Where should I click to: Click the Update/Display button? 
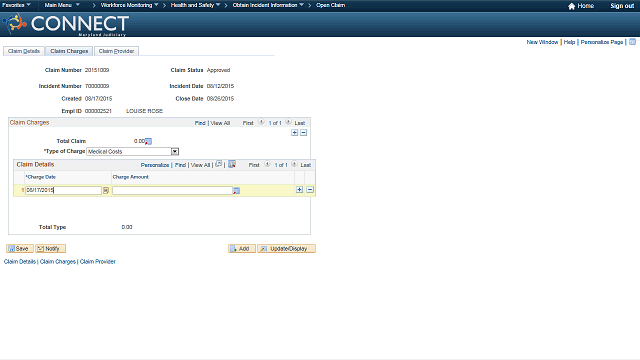287,249
